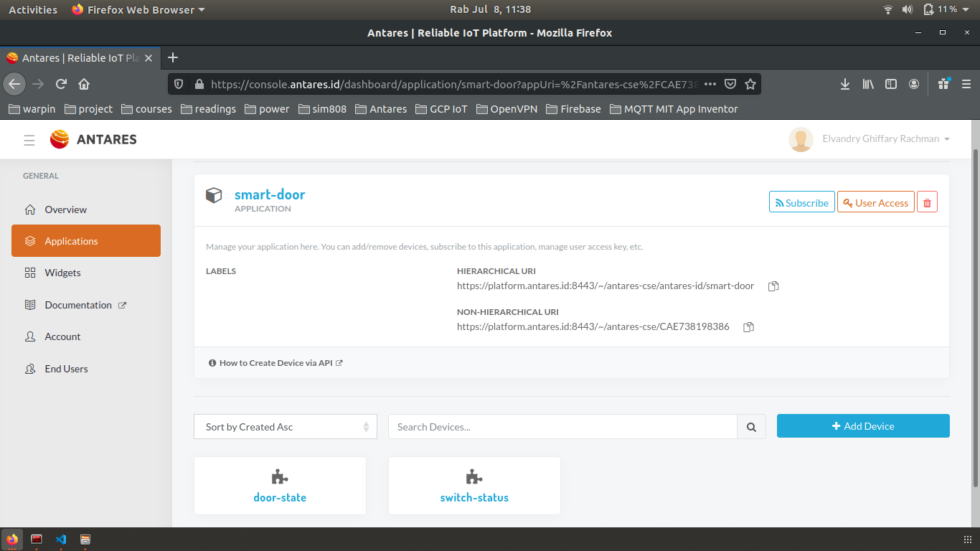Click Add Device button
This screenshot has width=980, height=551.
pos(863,426)
